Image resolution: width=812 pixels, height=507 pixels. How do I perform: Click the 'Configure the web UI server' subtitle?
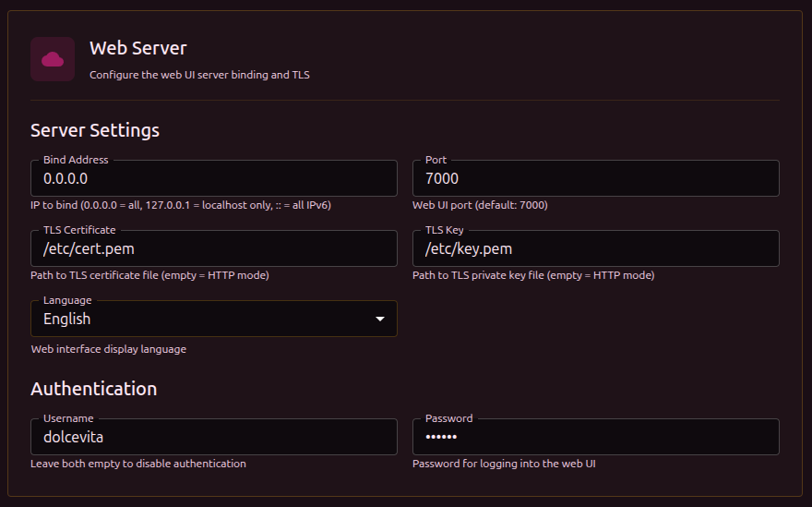click(x=199, y=75)
